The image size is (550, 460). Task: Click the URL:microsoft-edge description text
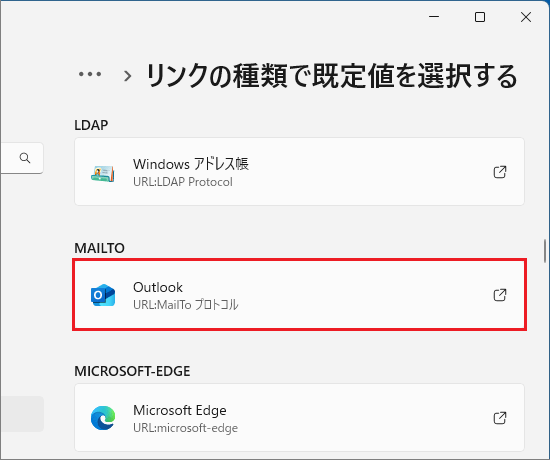click(x=186, y=428)
